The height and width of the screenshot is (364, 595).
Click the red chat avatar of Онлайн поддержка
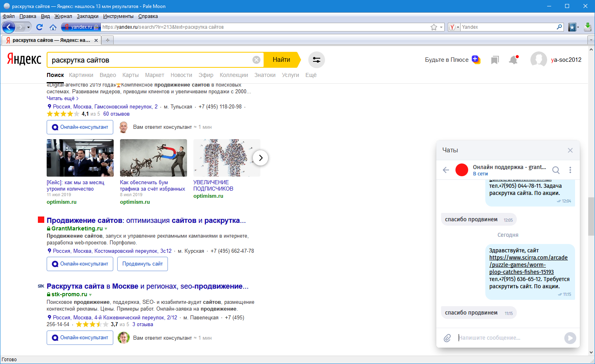[462, 170]
